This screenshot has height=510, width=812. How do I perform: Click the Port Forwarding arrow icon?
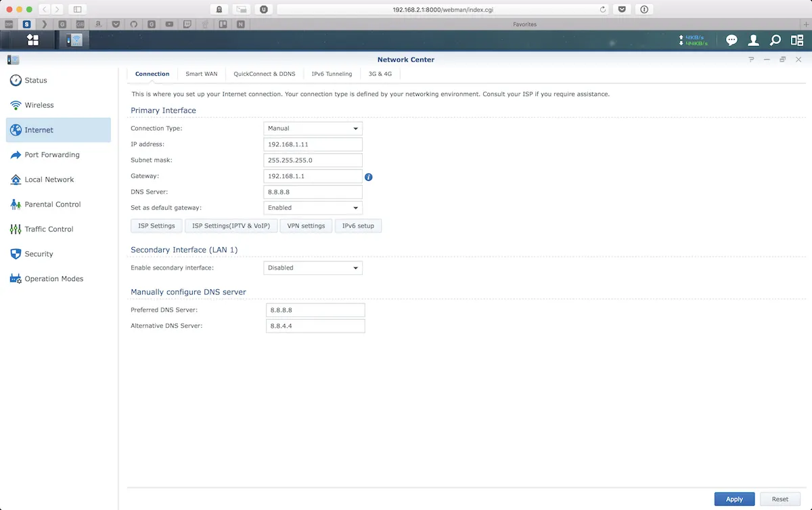click(x=16, y=154)
